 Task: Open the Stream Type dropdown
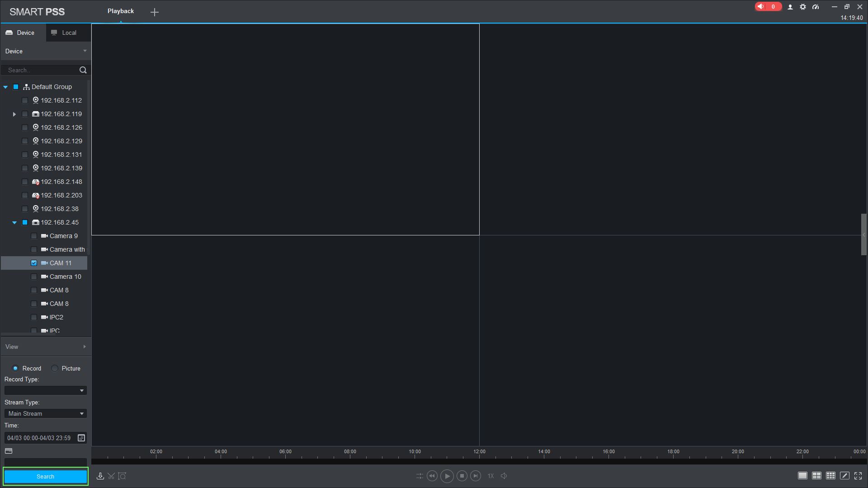(45, 413)
